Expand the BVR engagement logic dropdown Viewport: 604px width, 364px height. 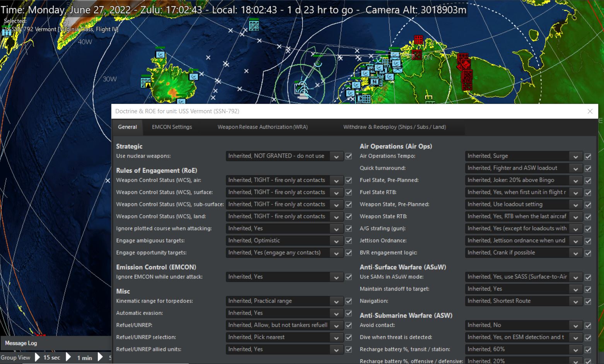(x=575, y=253)
